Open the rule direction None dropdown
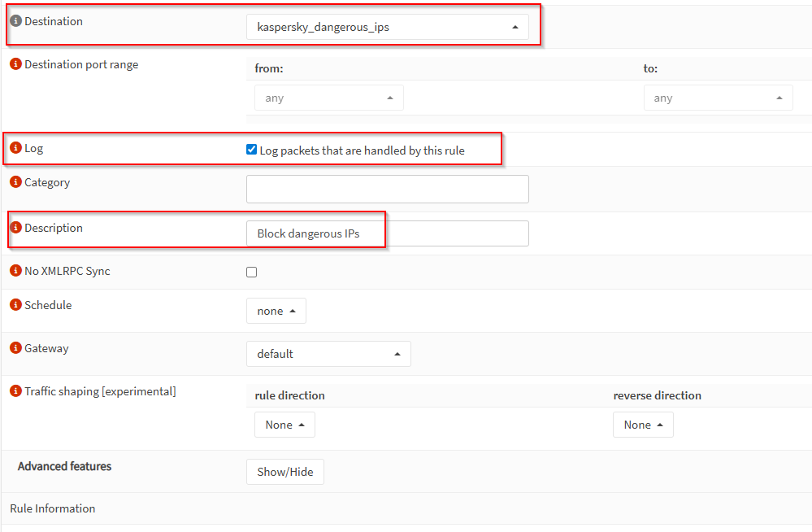Screen dimensions: 812x532 click(x=284, y=425)
